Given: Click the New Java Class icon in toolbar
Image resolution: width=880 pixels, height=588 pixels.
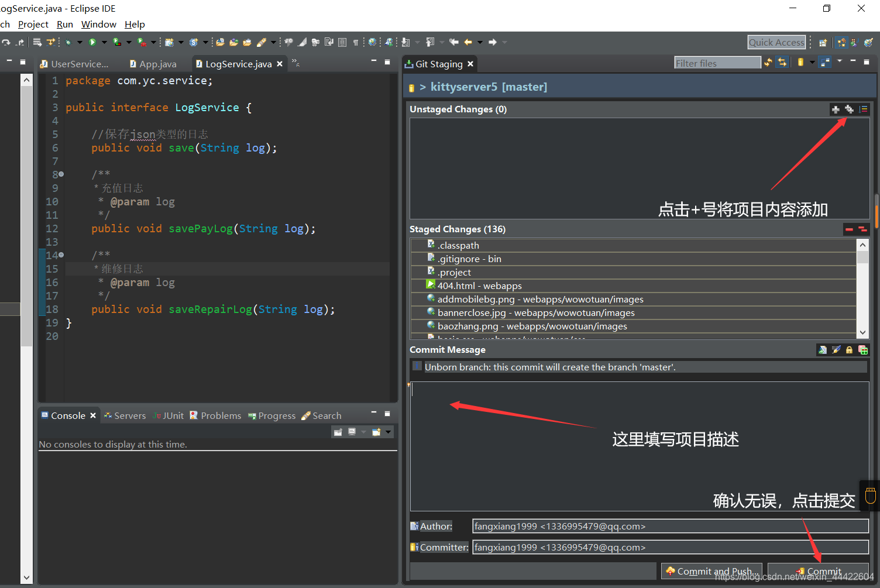Looking at the screenshot, I should pos(194,42).
